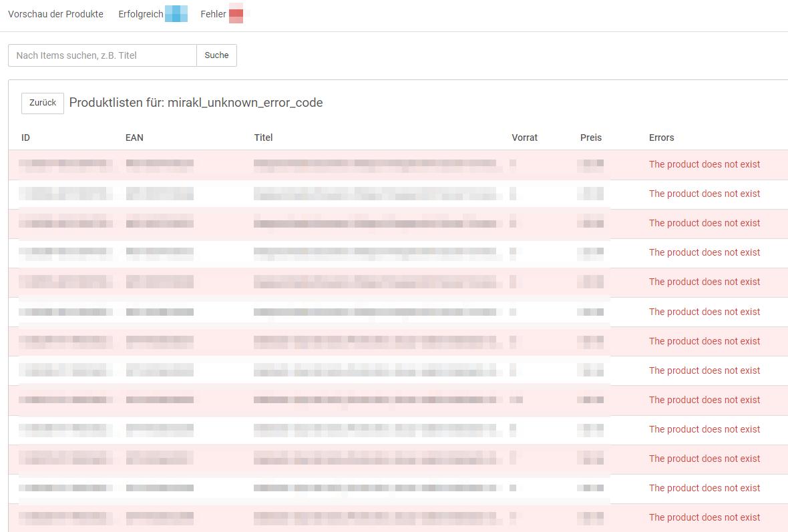This screenshot has width=788, height=532.
Task: Select the first row's error message
Action: pyautogui.click(x=704, y=164)
